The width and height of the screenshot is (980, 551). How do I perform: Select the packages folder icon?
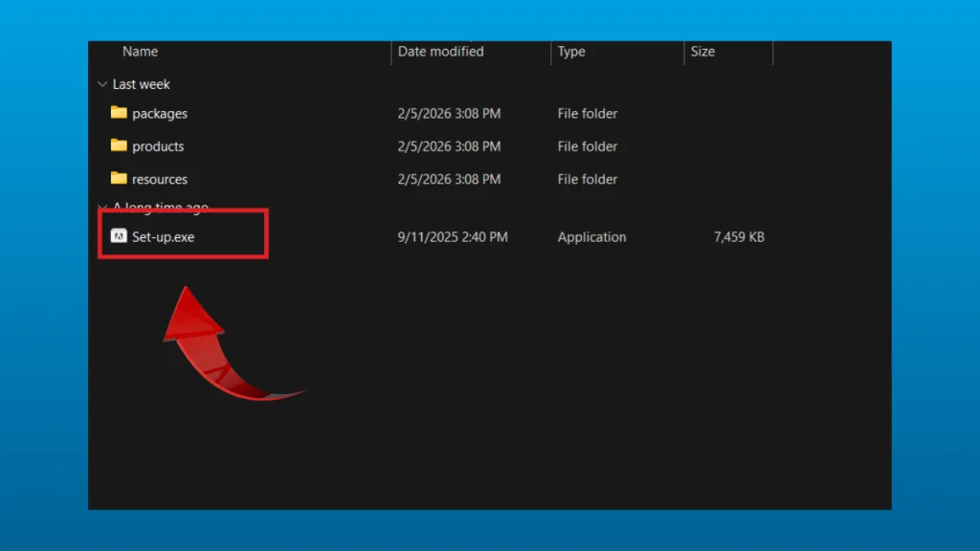(119, 113)
